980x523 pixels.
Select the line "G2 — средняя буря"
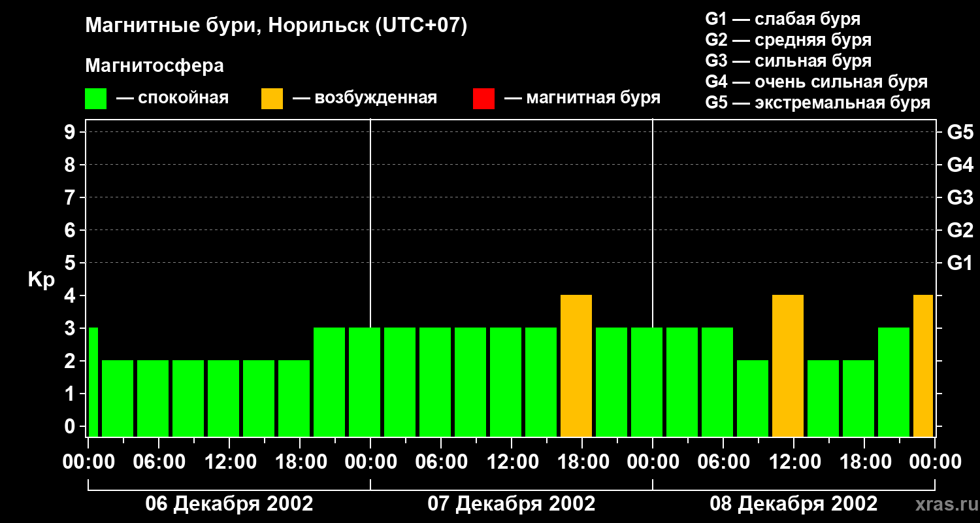(788, 40)
